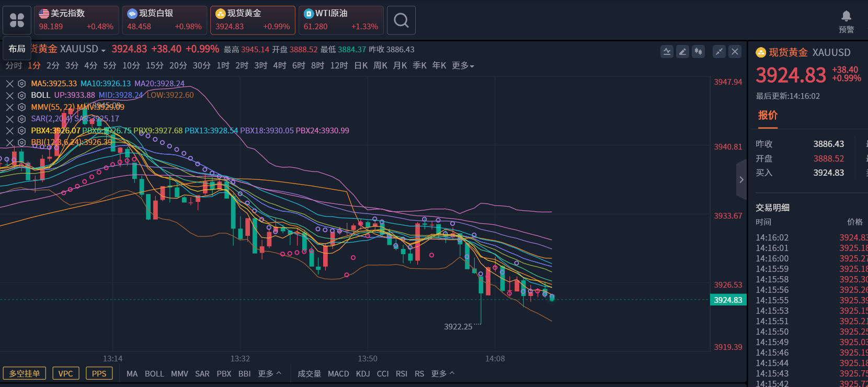This screenshot has height=387, width=868.
Task: Open the indicator line chart icon
Action: [x=667, y=51]
